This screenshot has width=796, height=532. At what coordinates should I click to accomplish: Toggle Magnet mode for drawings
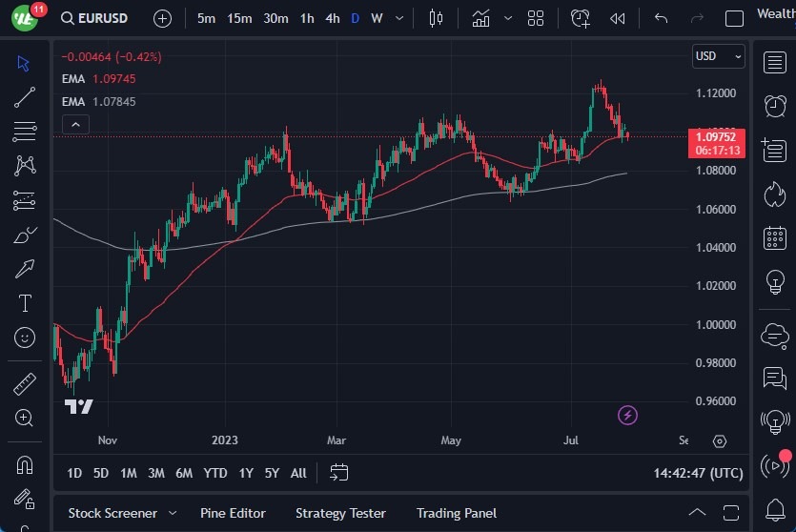(x=25, y=464)
